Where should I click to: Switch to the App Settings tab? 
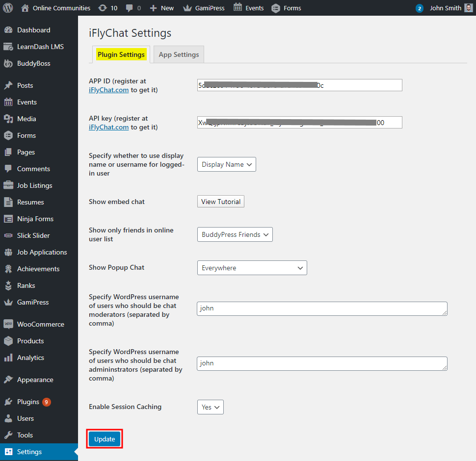coord(179,54)
